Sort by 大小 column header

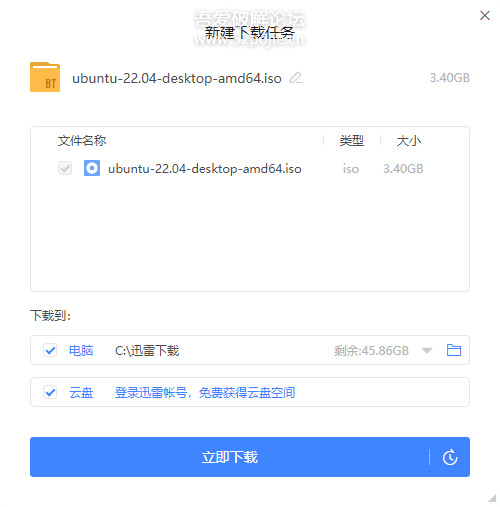[x=409, y=141]
